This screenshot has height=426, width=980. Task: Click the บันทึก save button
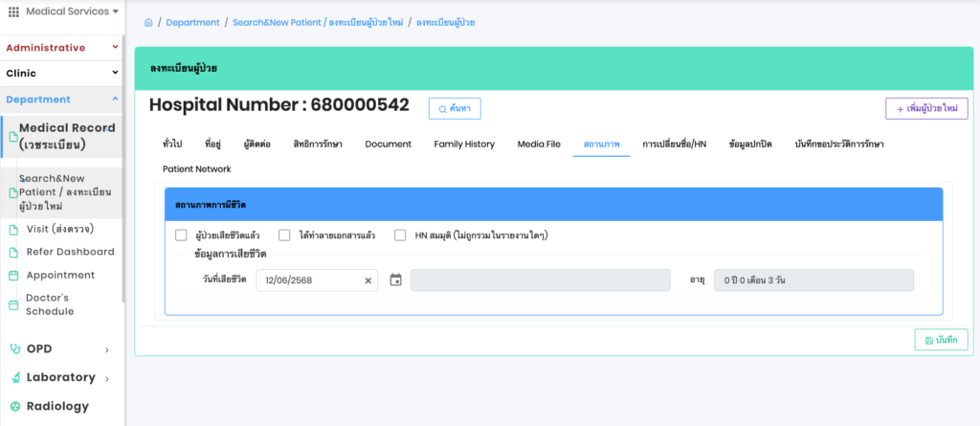coord(941,340)
